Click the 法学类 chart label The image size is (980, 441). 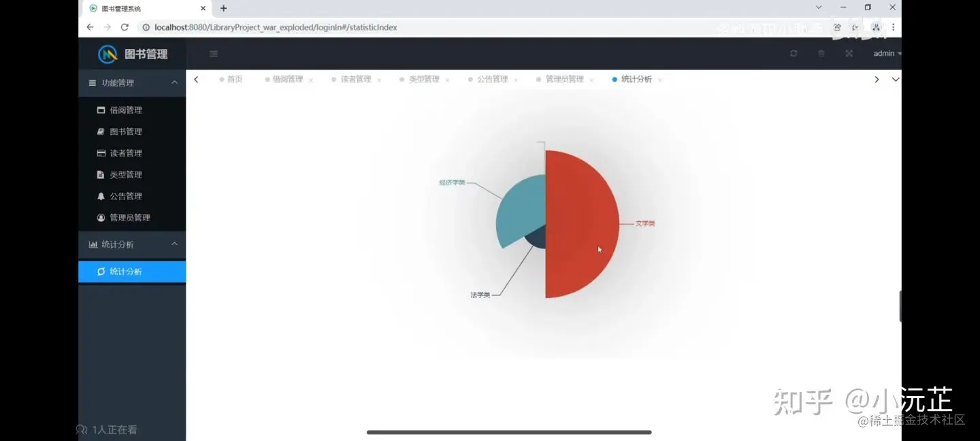[480, 295]
